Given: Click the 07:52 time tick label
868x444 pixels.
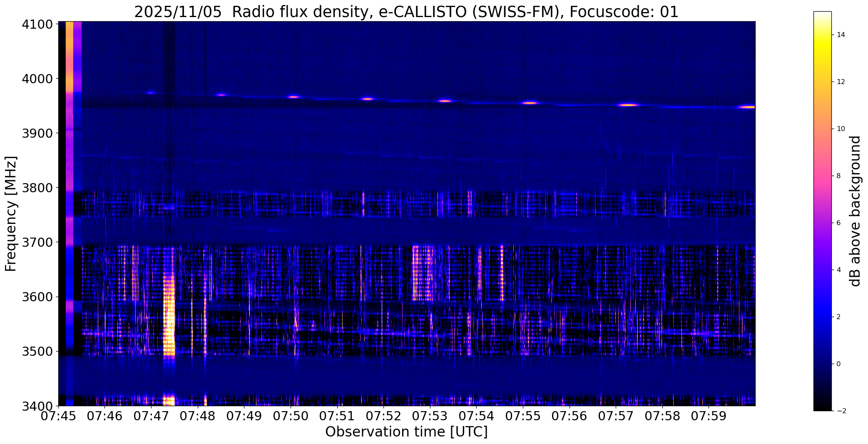Looking at the screenshot, I should (x=383, y=416).
